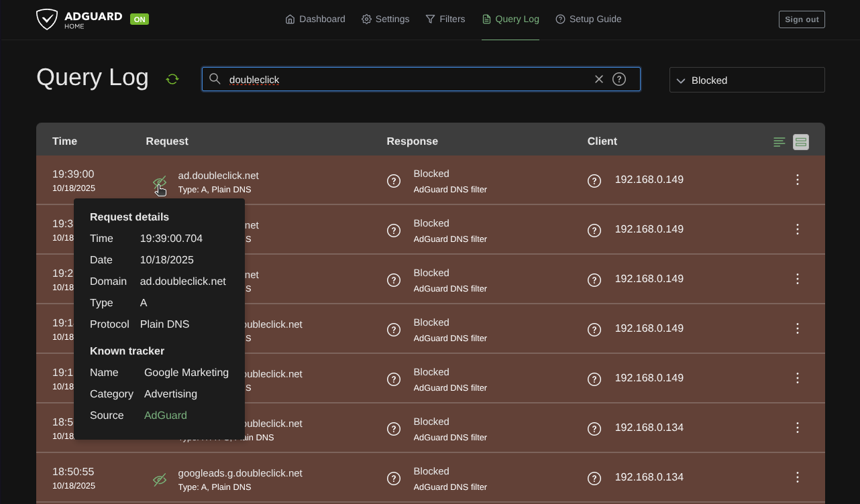This screenshot has width=860, height=504.
Task: Click the AdGuard Home shield logo
Action: 47,19
